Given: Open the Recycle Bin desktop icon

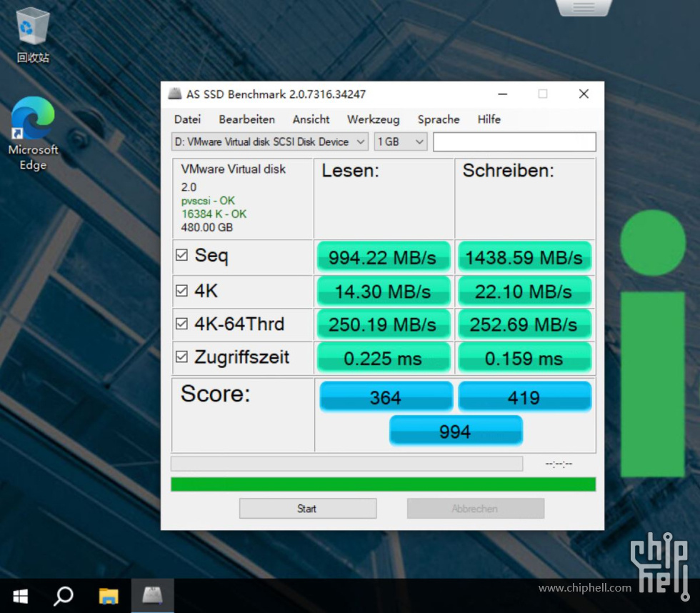Looking at the screenshot, I should pos(33,36).
